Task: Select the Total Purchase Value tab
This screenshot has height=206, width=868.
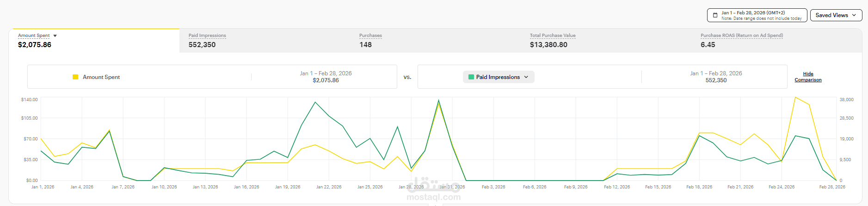Action: point(606,41)
